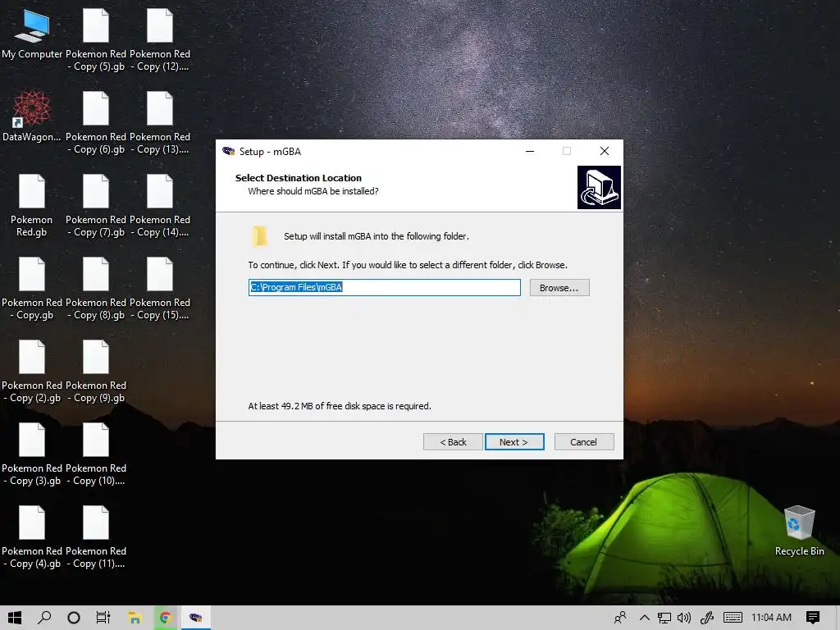Open the 11:04 AM clock
This screenshot has width=840, height=630.
pos(771,618)
